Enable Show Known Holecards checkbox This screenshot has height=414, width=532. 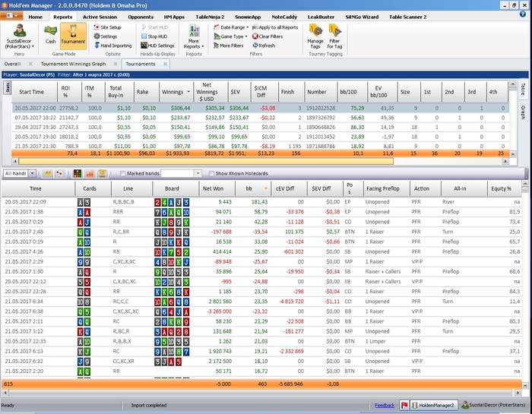[x=211, y=174]
